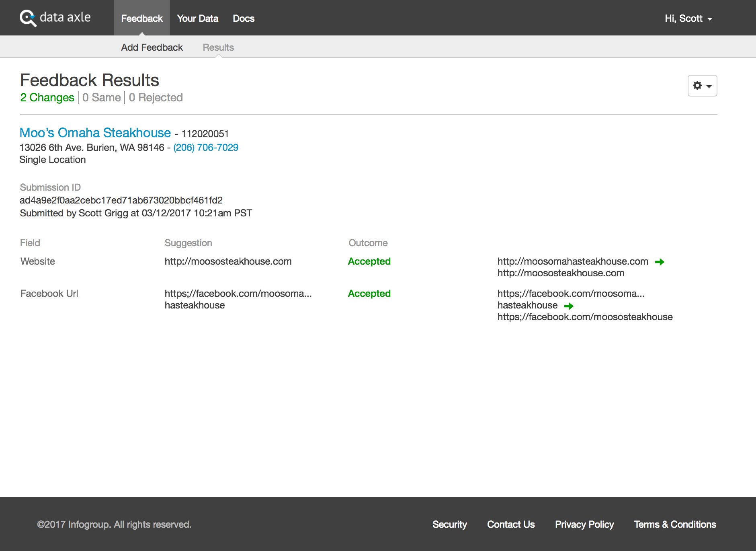Click Contact Us in the footer
This screenshot has height=551, width=756.
point(510,524)
